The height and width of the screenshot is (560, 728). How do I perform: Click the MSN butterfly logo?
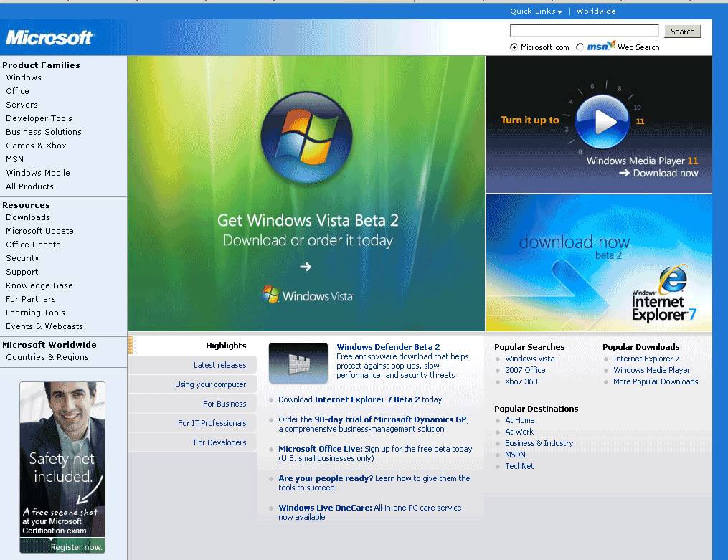tap(601, 46)
